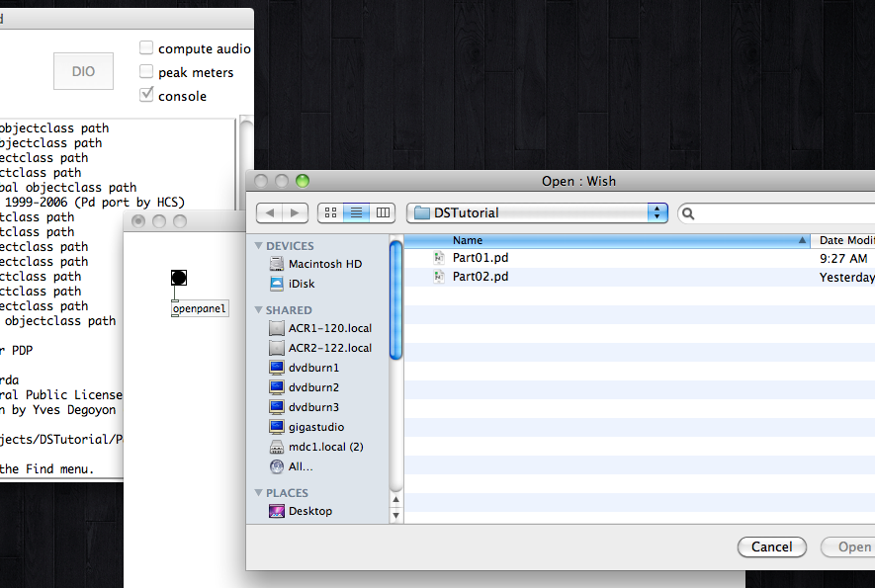The image size is (875, 588).
Task: Click the back navigation arrow
Action: click(270, 212)
